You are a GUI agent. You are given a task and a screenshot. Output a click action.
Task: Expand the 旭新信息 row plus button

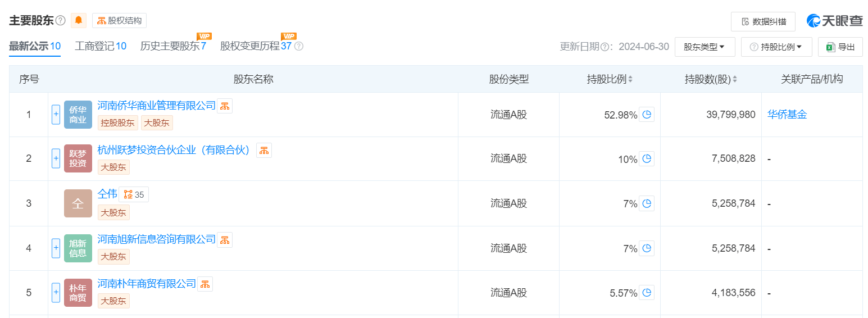(56, 248)
